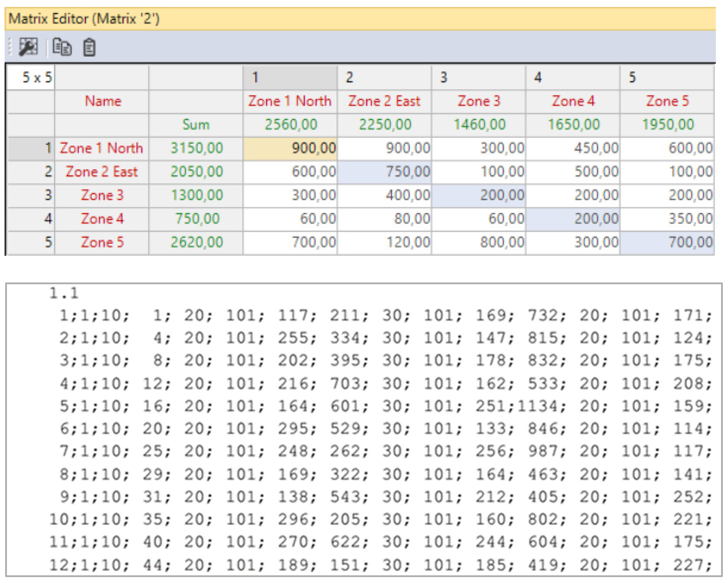Click column sum 2560,00
This screenshot has width=728, height=583.
(290, 125)
